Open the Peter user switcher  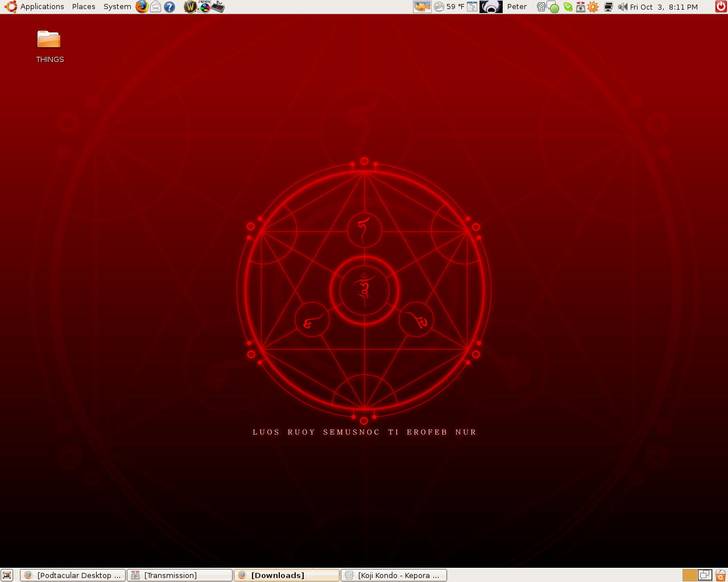pyautogui.click(x=517, y=7)
